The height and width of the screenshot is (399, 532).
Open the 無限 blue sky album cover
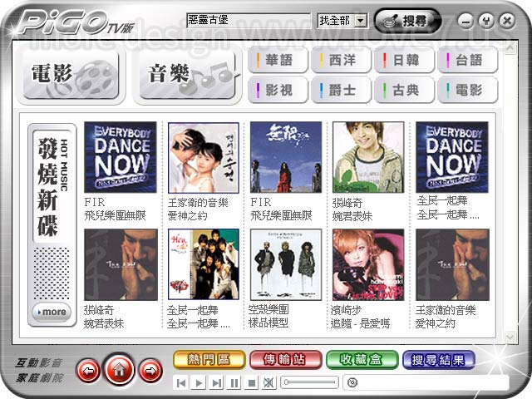[286, 157]
